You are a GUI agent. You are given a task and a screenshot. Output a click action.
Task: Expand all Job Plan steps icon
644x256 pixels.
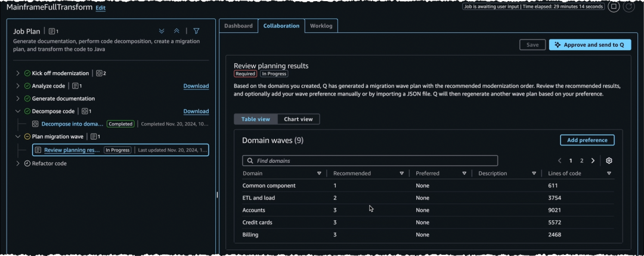point(162,31)
